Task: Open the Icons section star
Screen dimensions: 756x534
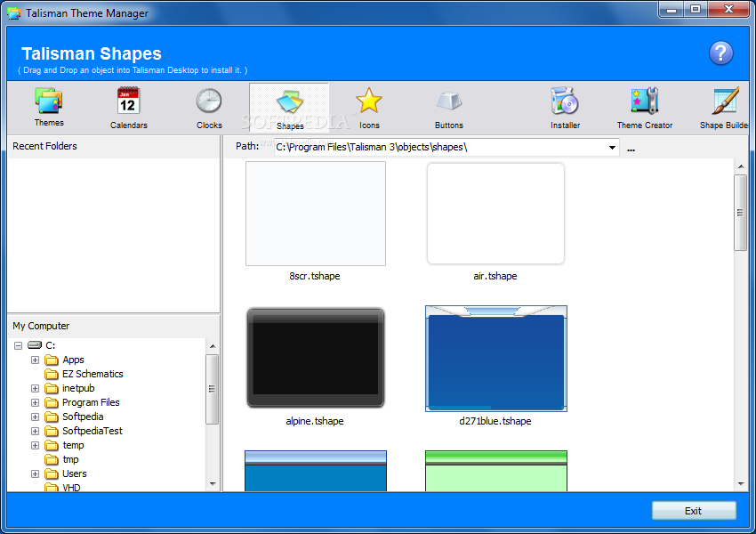Action: pyautogui.click(x=369, y=101)
